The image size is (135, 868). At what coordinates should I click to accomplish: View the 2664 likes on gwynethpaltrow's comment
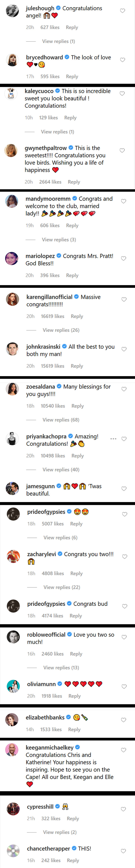click(x=50, y=182)
